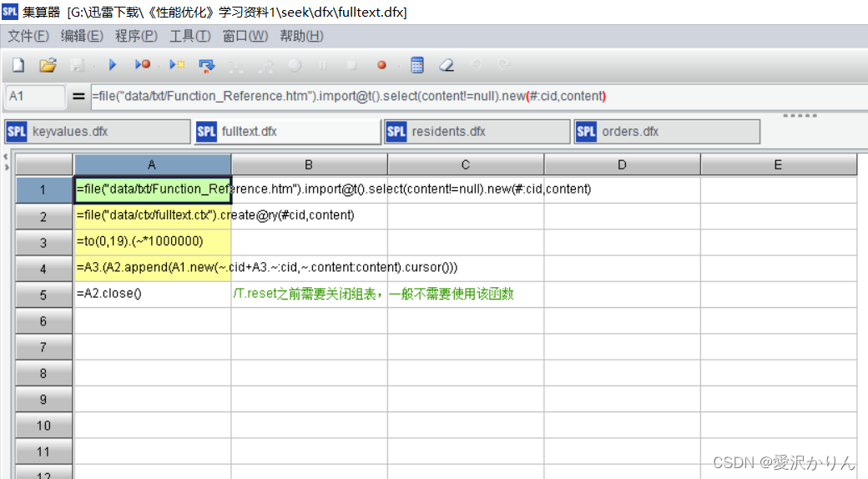
Task: Select row 9 header
Action: click(43, 399)
